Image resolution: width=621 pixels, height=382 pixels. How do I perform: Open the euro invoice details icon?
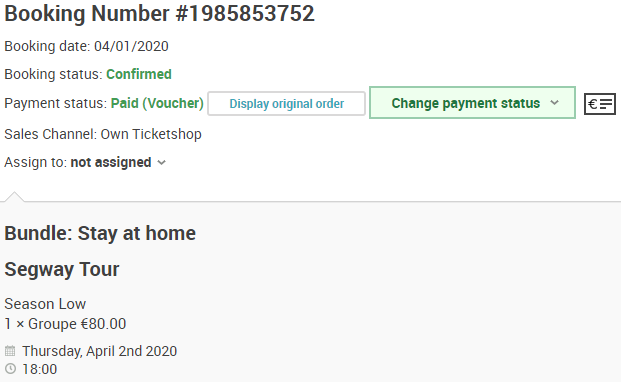(x=600, y=104)
